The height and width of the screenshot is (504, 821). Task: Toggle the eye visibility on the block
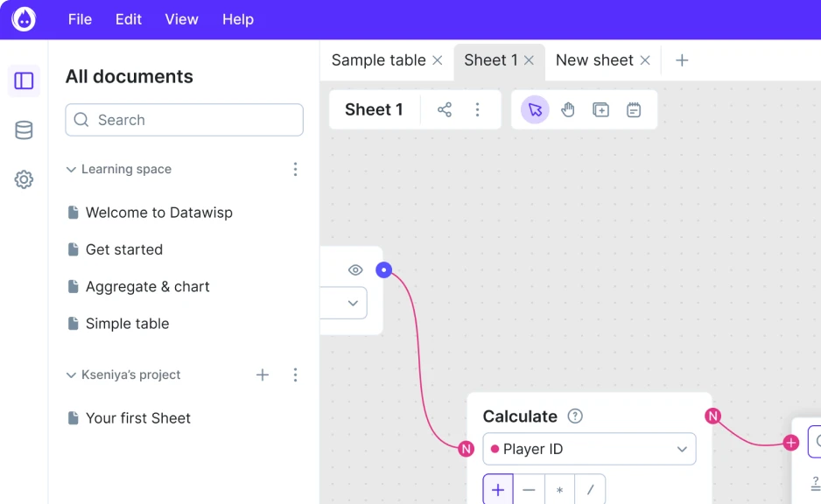355,270
